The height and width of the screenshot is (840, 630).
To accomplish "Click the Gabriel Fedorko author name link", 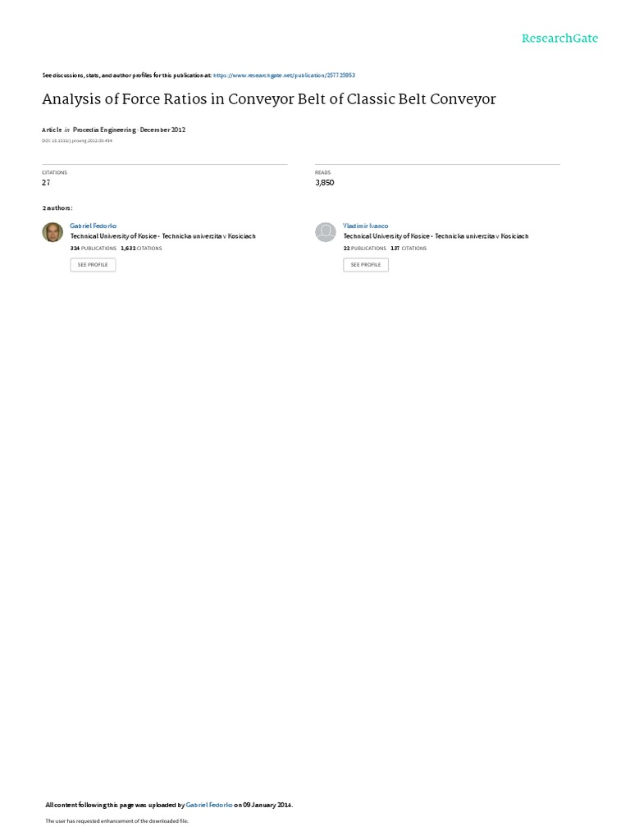I will tap(94, 226).
